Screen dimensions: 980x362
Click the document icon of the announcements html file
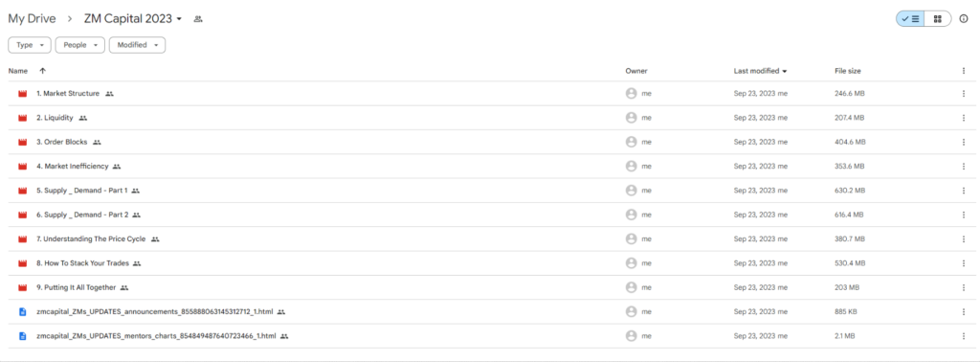point(23,311)
